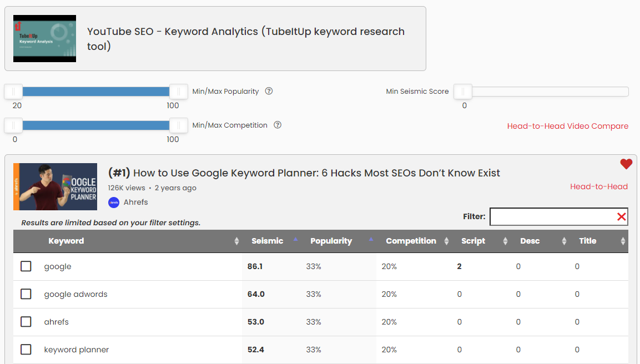Check the box for keyword google
Viewport: 640px width, 364px height.
(26, 266)
